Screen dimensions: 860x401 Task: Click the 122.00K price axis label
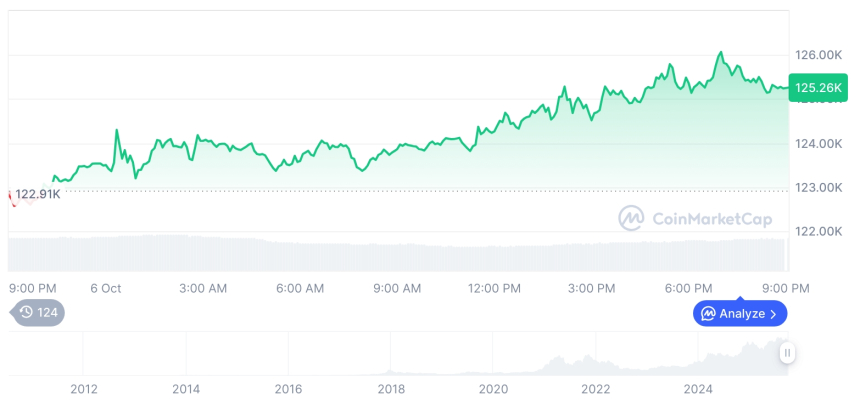[x=818, y=231]
